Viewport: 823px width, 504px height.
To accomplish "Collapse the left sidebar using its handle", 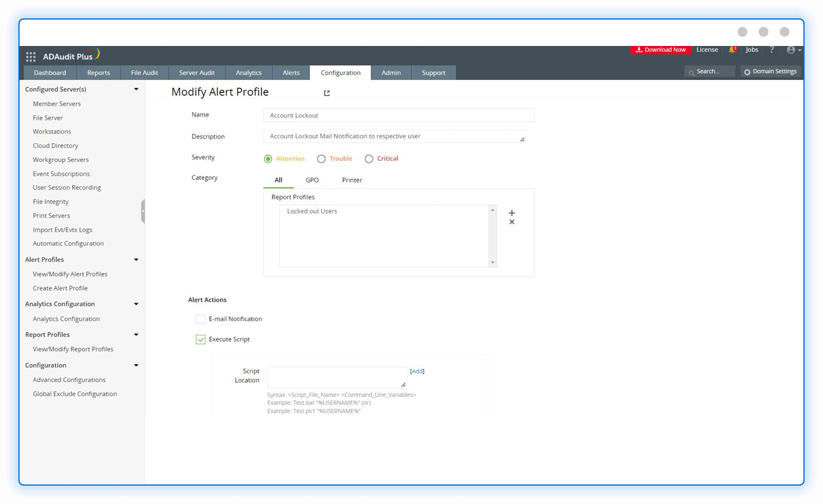I will [x=143, y=211].
